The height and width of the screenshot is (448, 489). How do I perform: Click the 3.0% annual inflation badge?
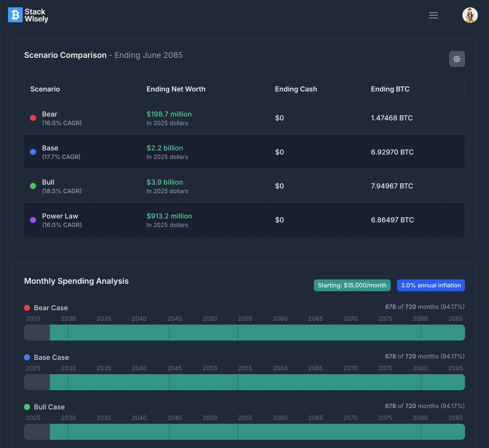pos(431,285)
